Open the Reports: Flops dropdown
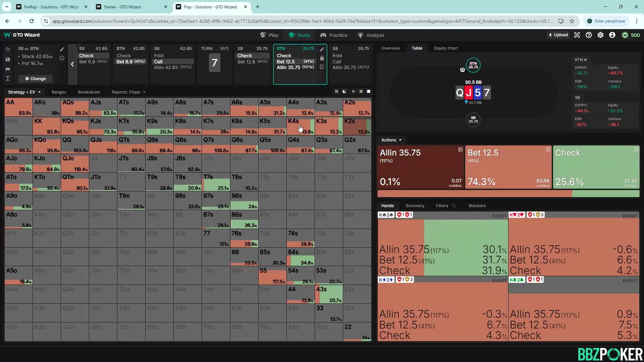Viewport: 644px width, 362px height. (128, 92)
